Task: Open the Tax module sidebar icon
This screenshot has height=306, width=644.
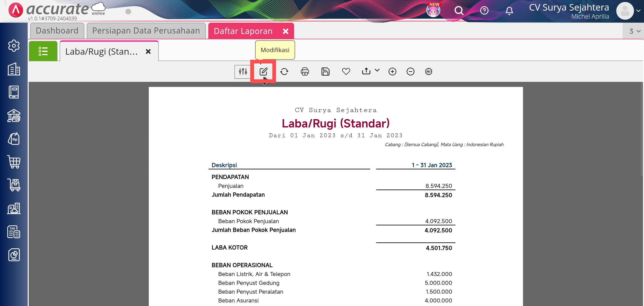Action: tap(14, 232)
